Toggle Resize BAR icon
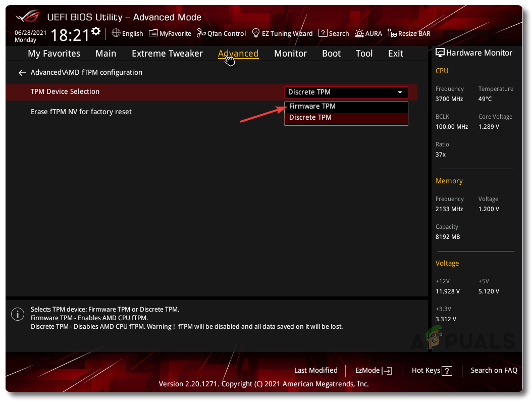This screenshot has height=401, width=532. coord(392,33)
